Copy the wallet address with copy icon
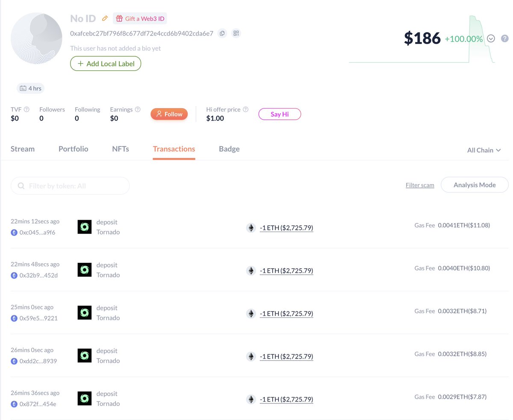The width and height of the screenshot is (513, 420). coord(222,33)
